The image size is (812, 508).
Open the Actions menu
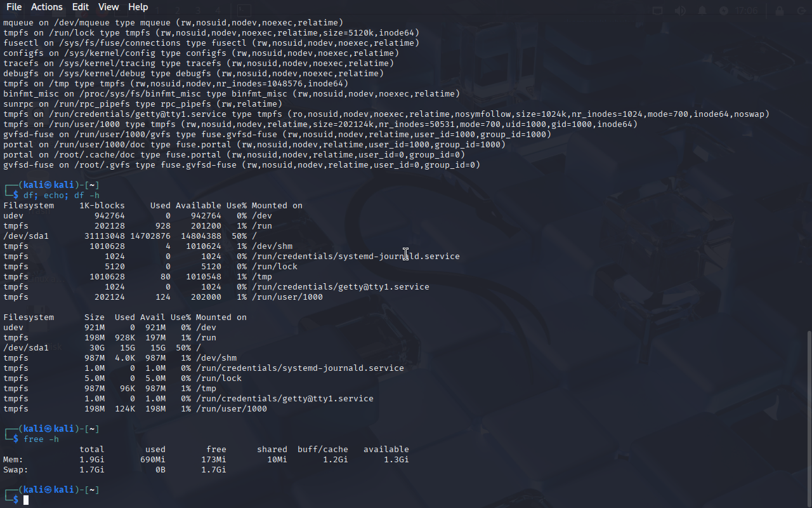(47, 7)
